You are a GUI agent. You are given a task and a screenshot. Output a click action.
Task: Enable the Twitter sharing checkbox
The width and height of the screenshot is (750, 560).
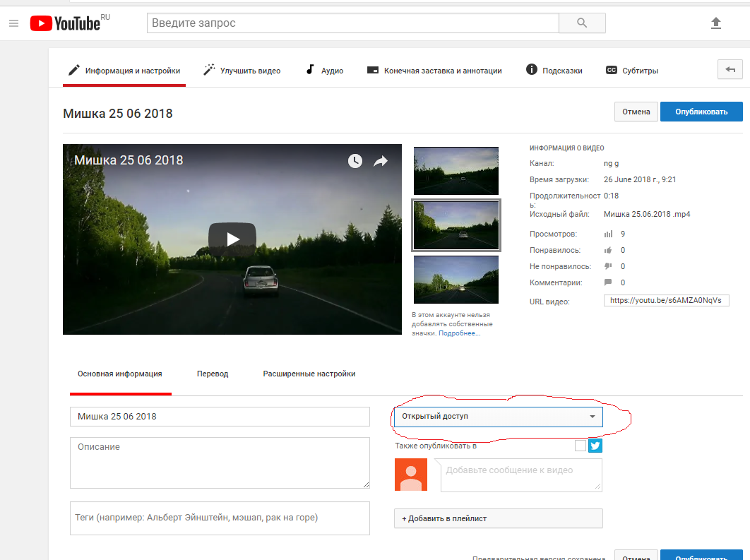(x=581, y=446)
